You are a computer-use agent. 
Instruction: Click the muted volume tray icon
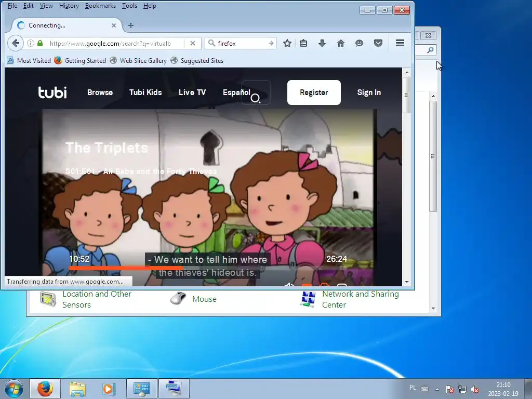475,389
